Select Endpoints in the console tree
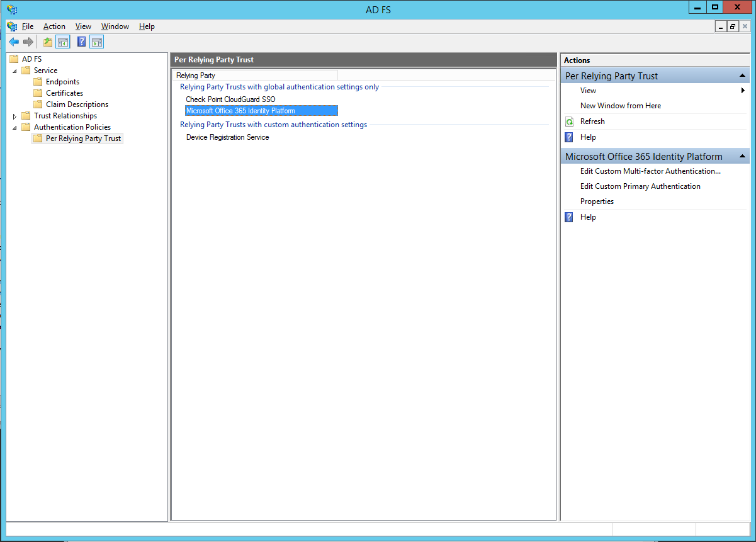The image size is (756, 542). pyautogui.click(x=62, y=82)
